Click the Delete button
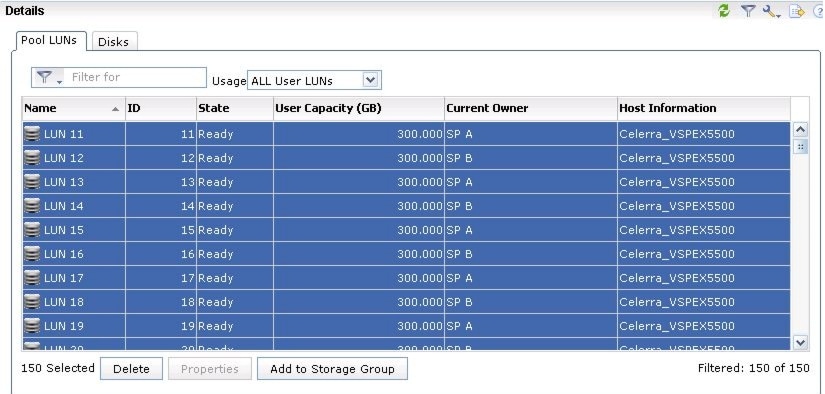The image size is (825, 394). pyautogui.click(x=131, y=369)
